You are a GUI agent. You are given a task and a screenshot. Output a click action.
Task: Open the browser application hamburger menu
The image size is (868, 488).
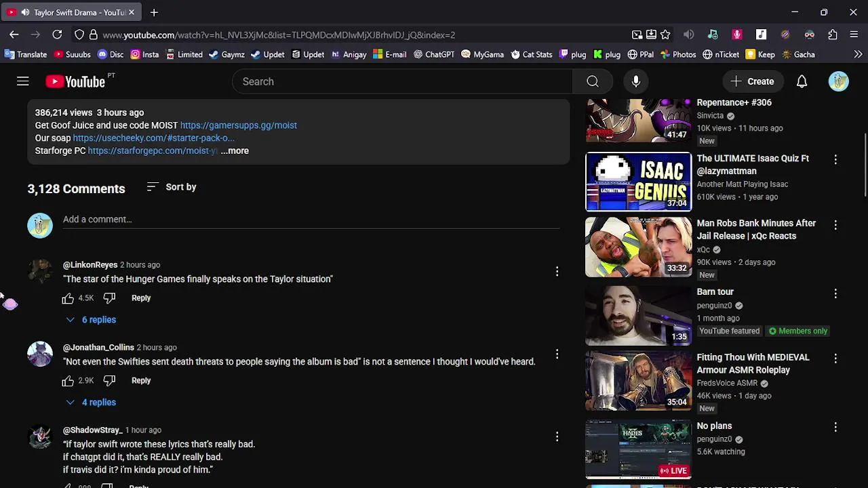coord(854,35)
